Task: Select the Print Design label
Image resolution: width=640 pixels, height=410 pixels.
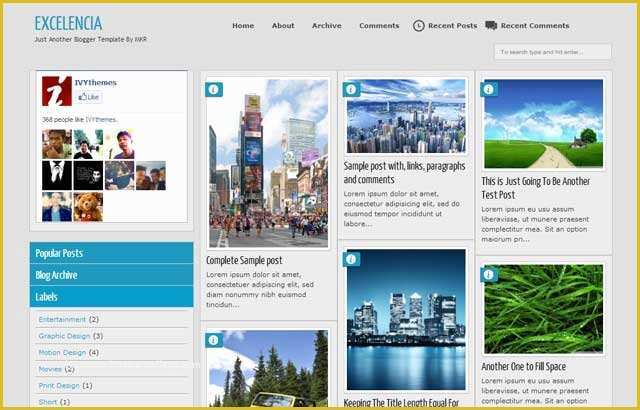Action: [59, 386]
